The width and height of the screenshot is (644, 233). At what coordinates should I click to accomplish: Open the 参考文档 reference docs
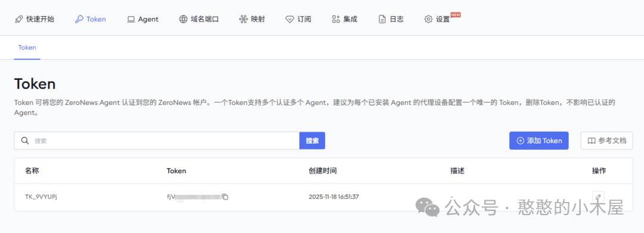tap(607, 141)
